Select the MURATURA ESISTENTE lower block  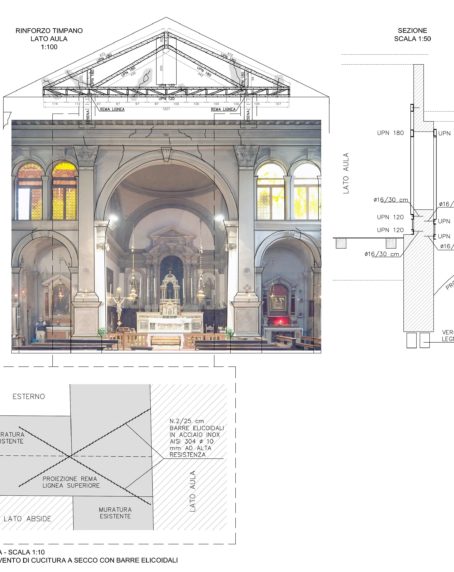[x=115, y=513]
